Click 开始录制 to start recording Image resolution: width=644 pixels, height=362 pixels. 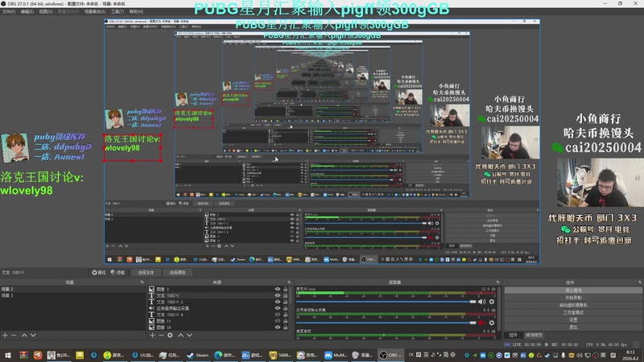(x=573, y=298)
